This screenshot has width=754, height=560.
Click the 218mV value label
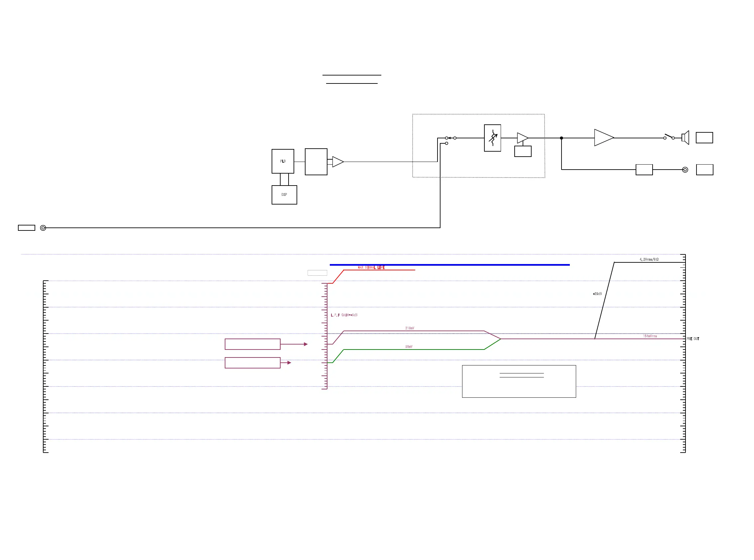[x=410, y=328]
